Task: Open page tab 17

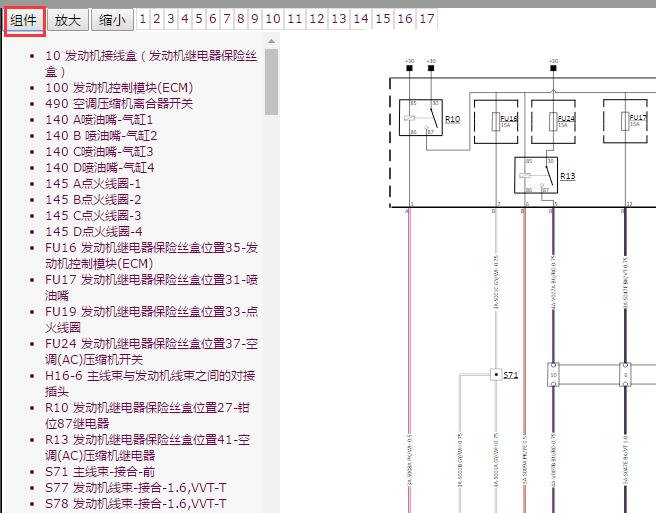Action: click(x=427, y=19)
